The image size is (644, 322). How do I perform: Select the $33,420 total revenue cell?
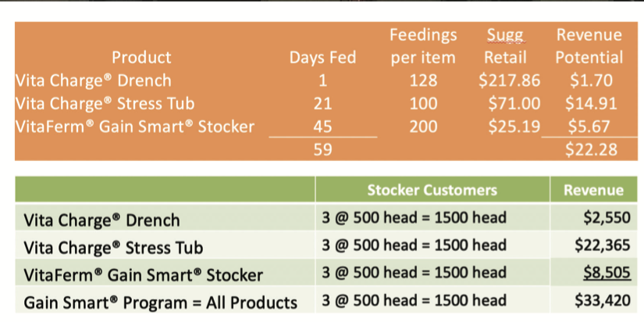coord(602,300)
